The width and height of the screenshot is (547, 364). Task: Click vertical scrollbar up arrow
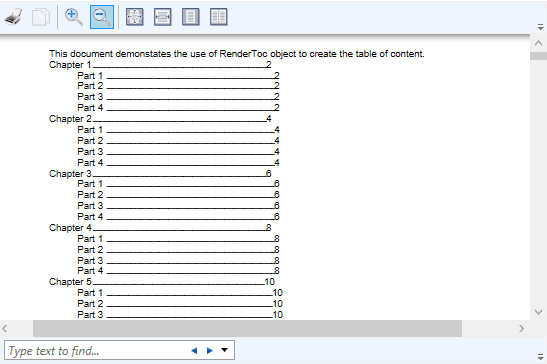538,43
